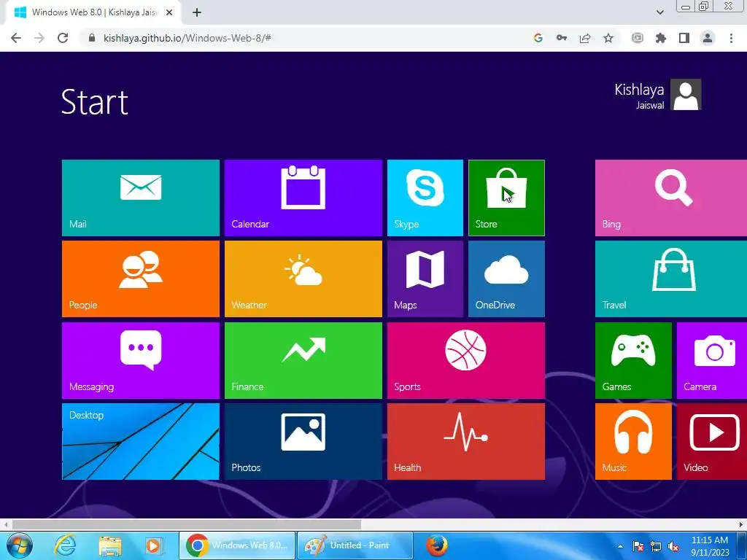Open Chrome extensions puzzle icon

tap(661, 38)
